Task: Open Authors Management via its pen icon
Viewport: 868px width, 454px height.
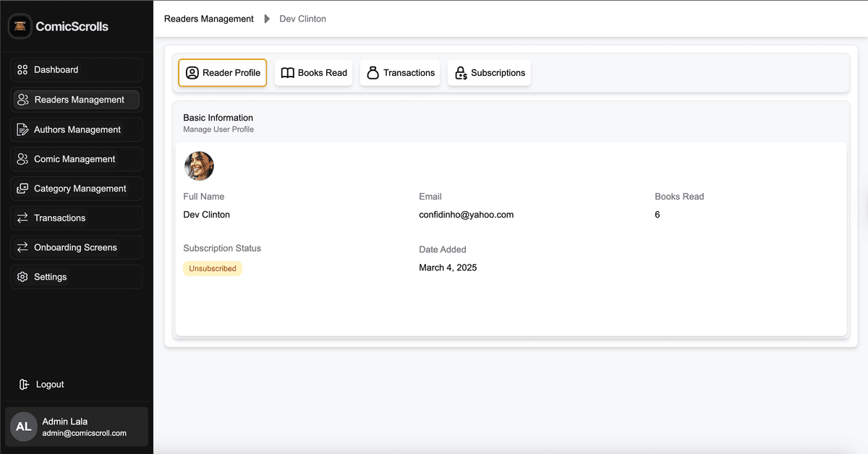Action: pyautogui.click(x=21, y=129)
